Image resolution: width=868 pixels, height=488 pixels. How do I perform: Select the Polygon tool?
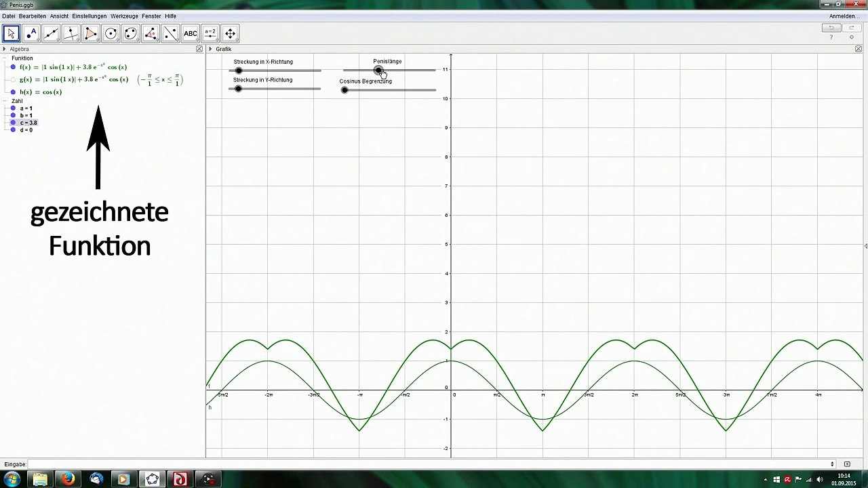pos(91,33)
